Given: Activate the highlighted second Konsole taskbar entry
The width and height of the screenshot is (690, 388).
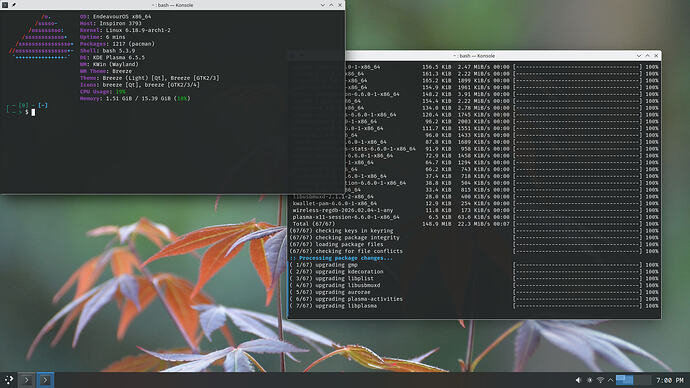Looking at the screenshot, I should (x=45, y=380).
